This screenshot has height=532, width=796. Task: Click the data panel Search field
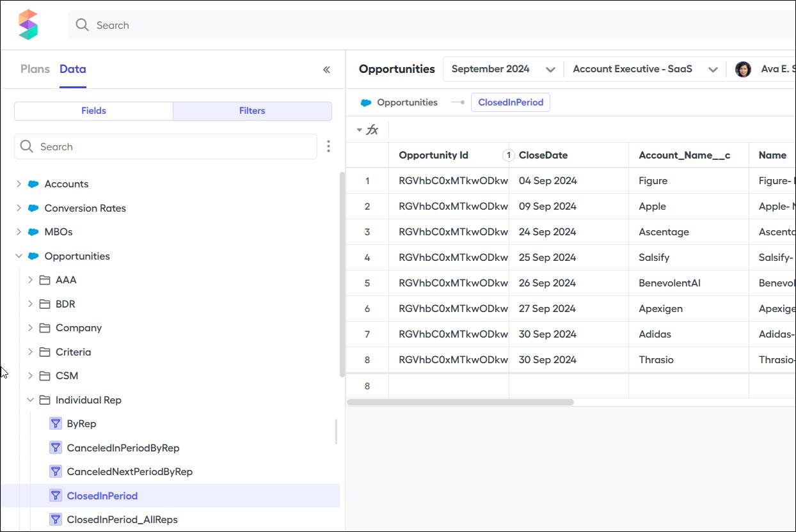[166, 146]
